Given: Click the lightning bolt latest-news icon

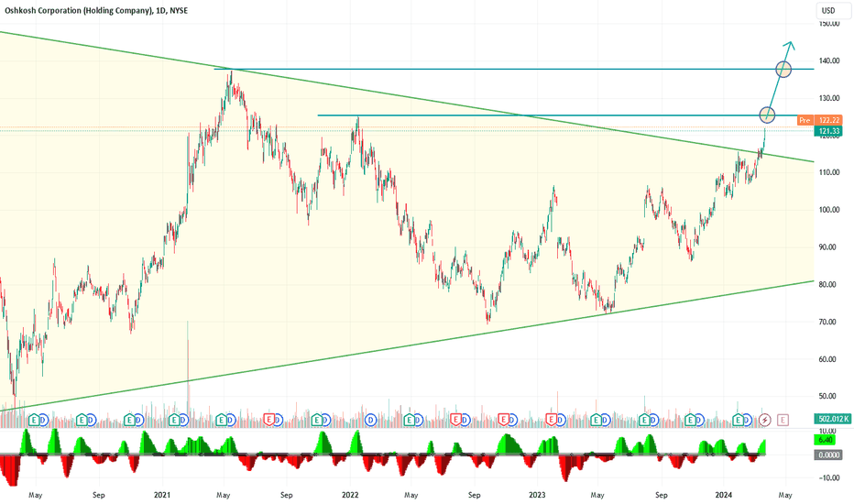Looking at the screenshot, I should point(765,420).
